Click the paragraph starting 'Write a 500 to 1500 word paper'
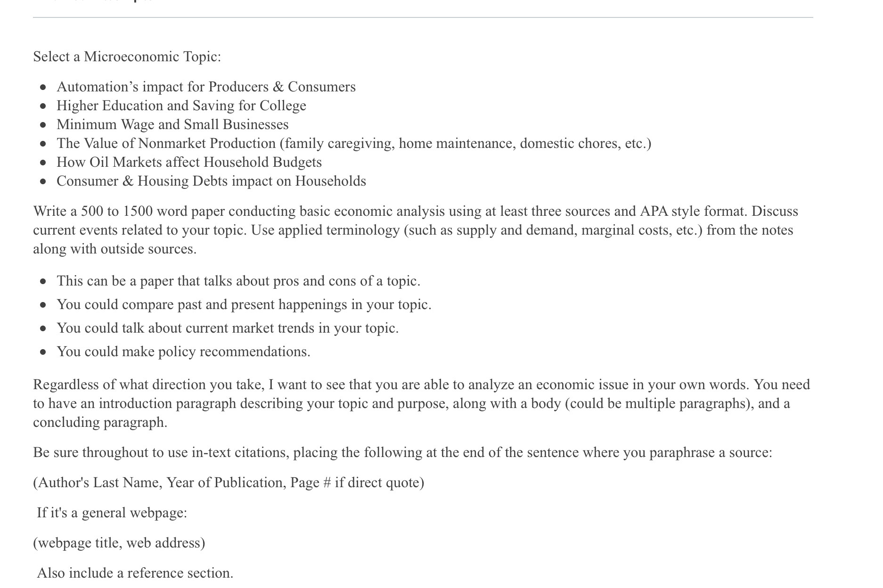Screen dimensions: 883x588 tap(416, 230)
